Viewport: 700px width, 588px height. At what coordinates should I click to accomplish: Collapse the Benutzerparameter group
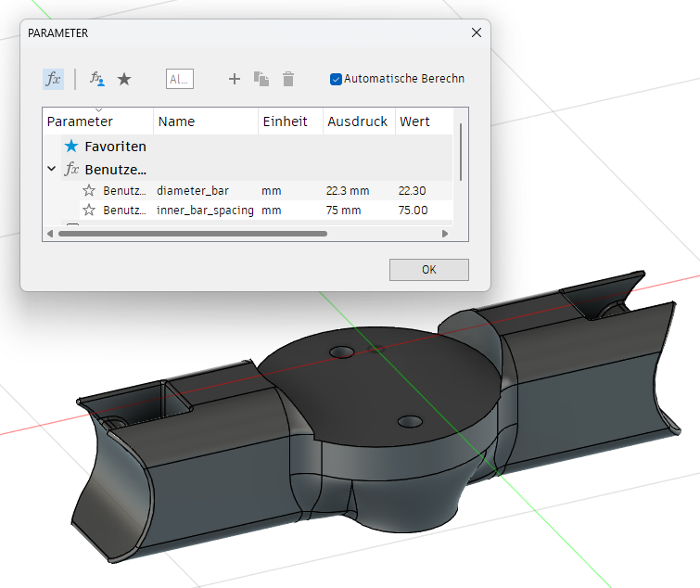(51, 170)
